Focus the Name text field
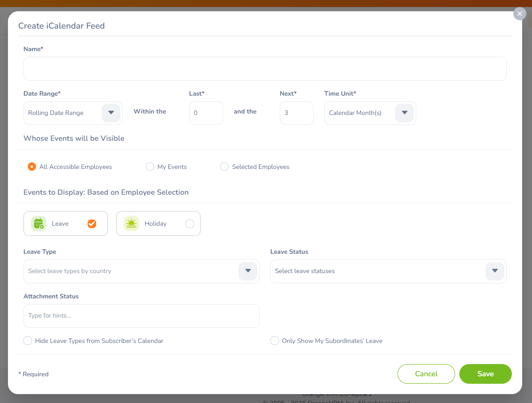 (265, 69)
